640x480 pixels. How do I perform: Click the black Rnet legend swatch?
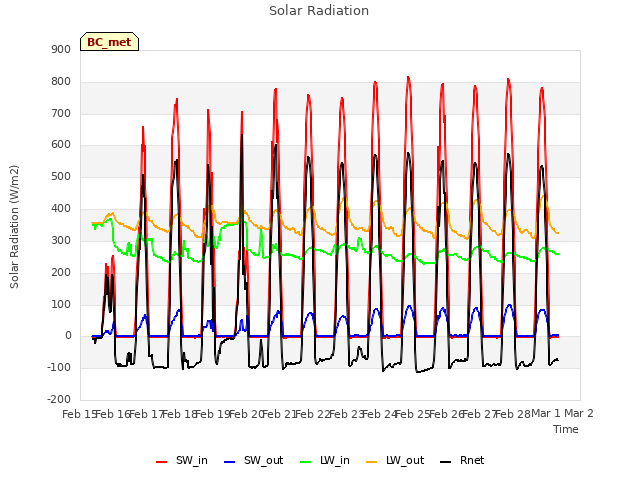(446, 462)
